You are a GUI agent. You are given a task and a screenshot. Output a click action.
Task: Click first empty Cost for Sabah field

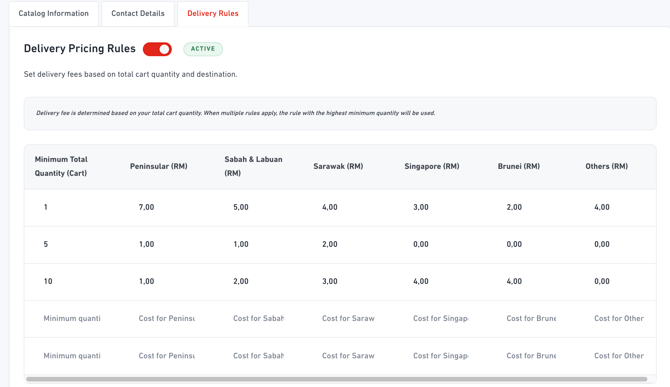click(259, 319)
